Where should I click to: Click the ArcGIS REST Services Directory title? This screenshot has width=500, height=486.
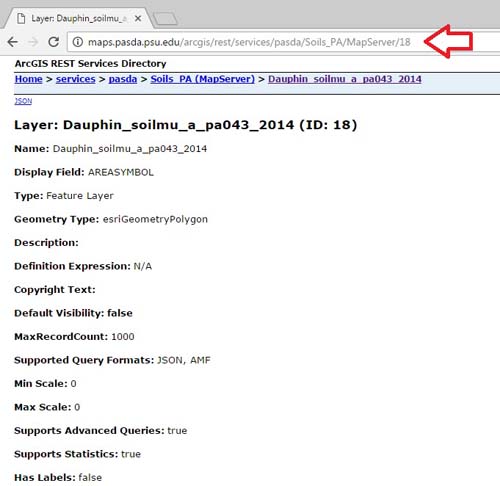(x=90, y=64)
